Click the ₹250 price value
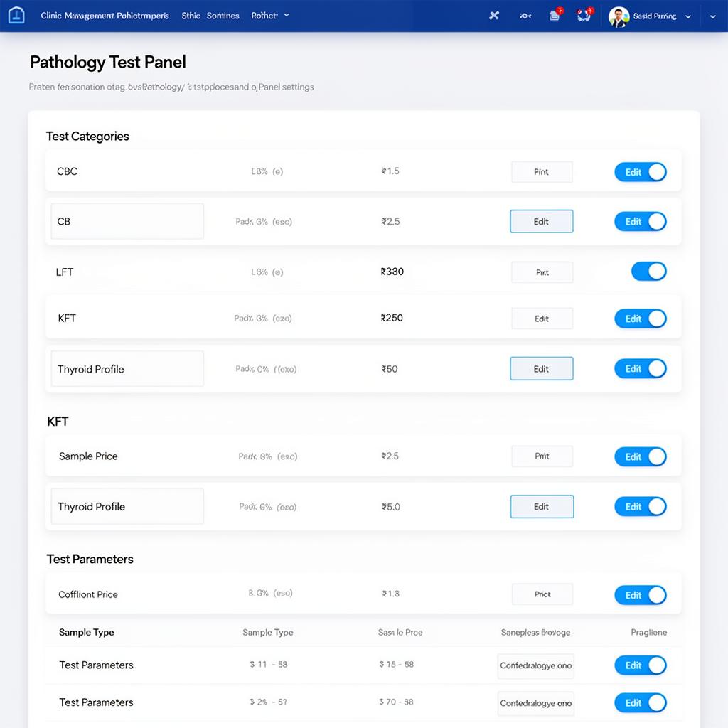728x728 pixels. point(392,318)
